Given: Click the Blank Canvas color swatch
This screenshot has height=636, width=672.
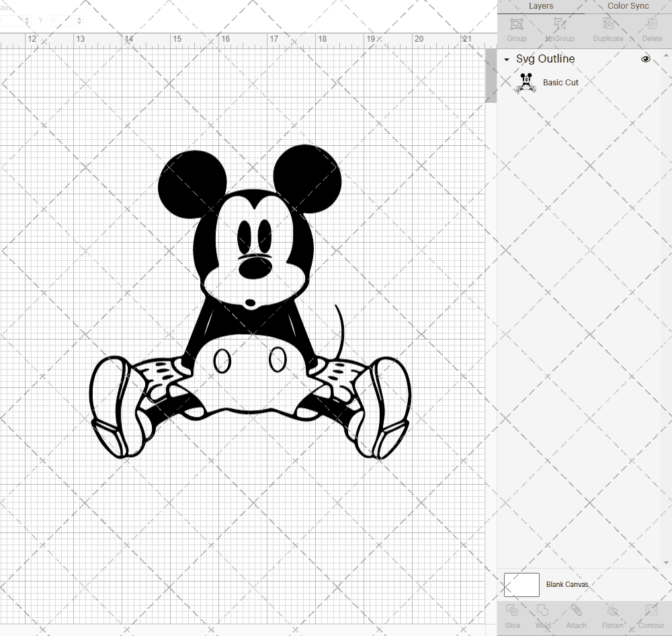Looking at the screenshot, I should (521, 584).
